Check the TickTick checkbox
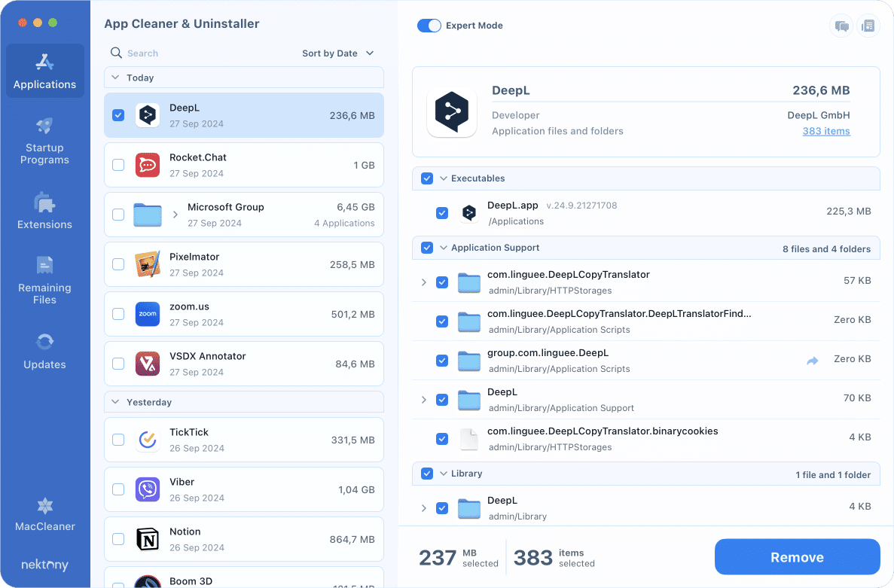The width and height of the screenshot is (894, 588). click(x=118, y=440)
